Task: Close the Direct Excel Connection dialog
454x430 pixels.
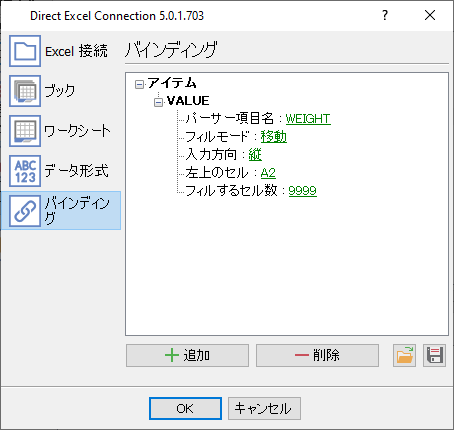Action: [430, 15]
